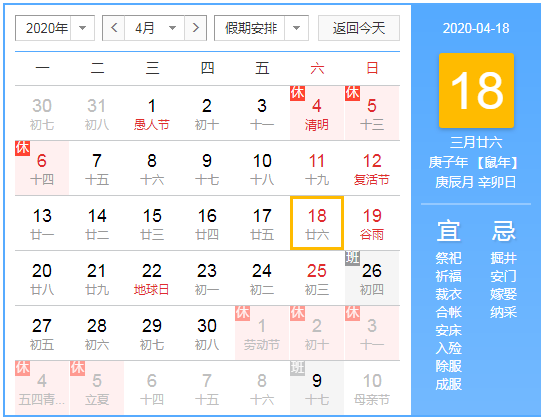Select April 9 十七
Viewport: 544px width, 420px height.
207,168
